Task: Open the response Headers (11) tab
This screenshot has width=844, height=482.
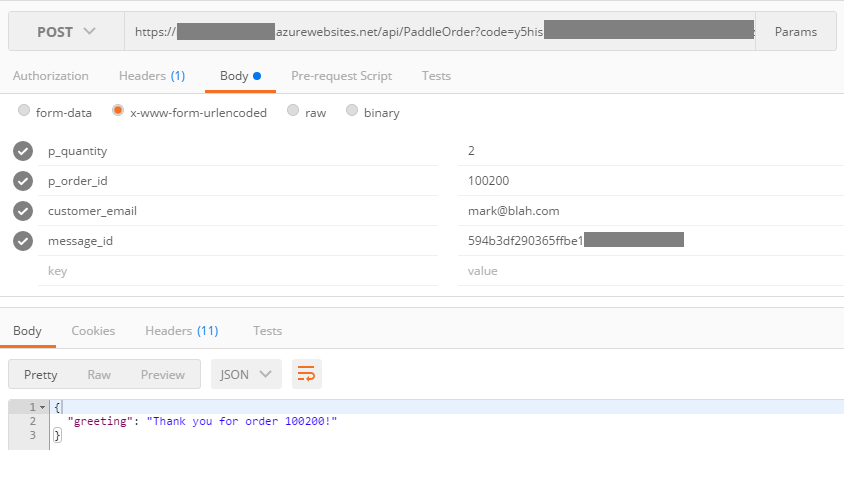Action: point(181,331)
